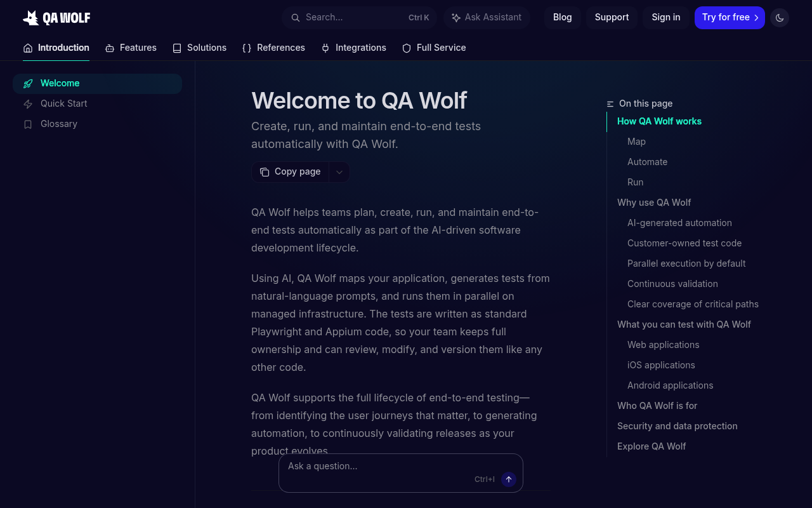Go to Continuous validation section

(x=672, y=284)
